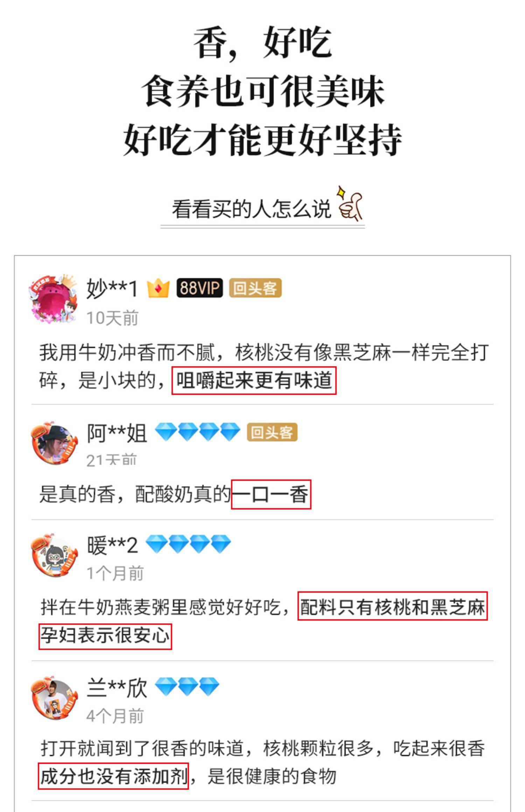This screenshot has height=812, width=525.
Task: Click the blue diamond icons beside 暖**2
Action: click(188, 544)
